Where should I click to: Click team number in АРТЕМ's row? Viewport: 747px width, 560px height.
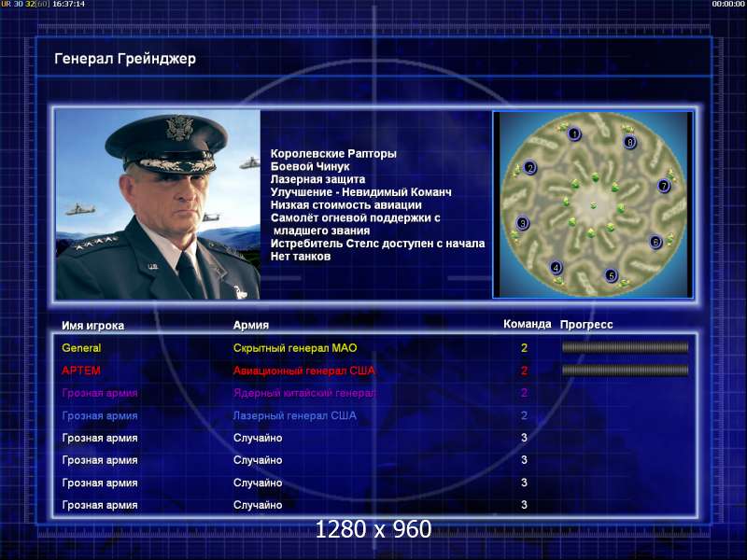point(524,370)
